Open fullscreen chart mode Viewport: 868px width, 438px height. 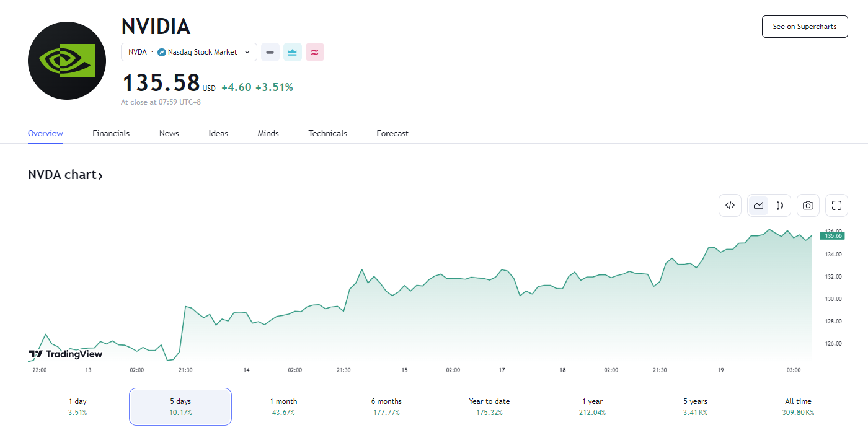coord(836,206)
